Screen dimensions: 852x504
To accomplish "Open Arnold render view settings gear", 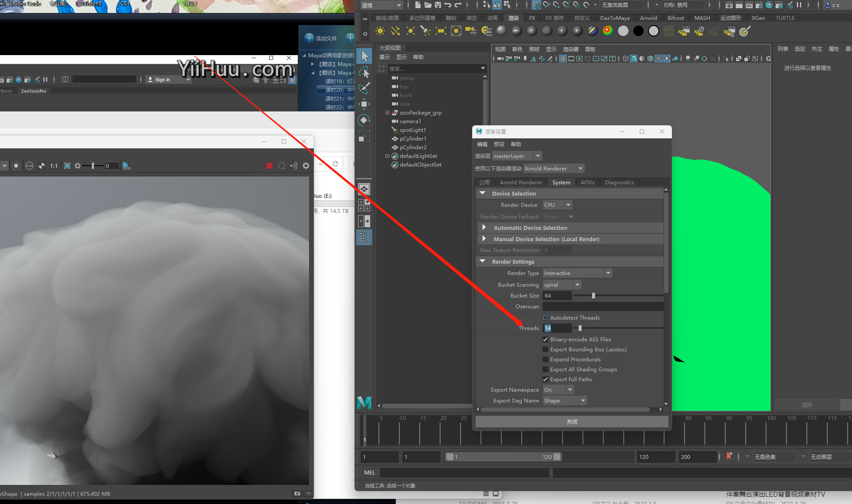I will coord(306,166).
